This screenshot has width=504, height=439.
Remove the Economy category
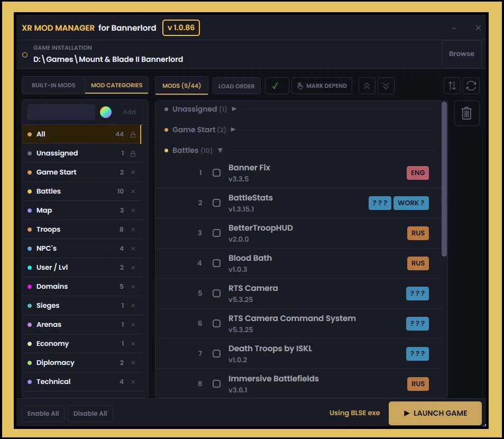tap(133, 344)
